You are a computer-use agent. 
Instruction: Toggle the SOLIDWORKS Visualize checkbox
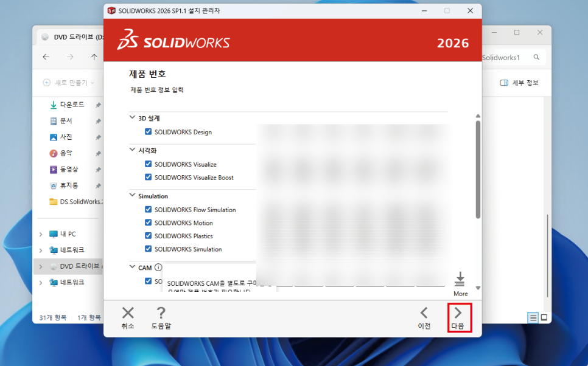(148, 164)
